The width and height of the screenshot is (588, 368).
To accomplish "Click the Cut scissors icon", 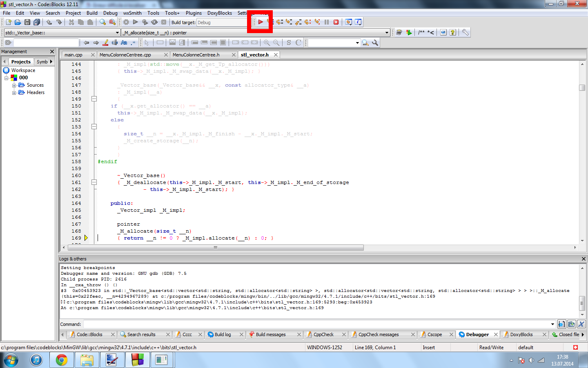I will (x=71, y=22).
